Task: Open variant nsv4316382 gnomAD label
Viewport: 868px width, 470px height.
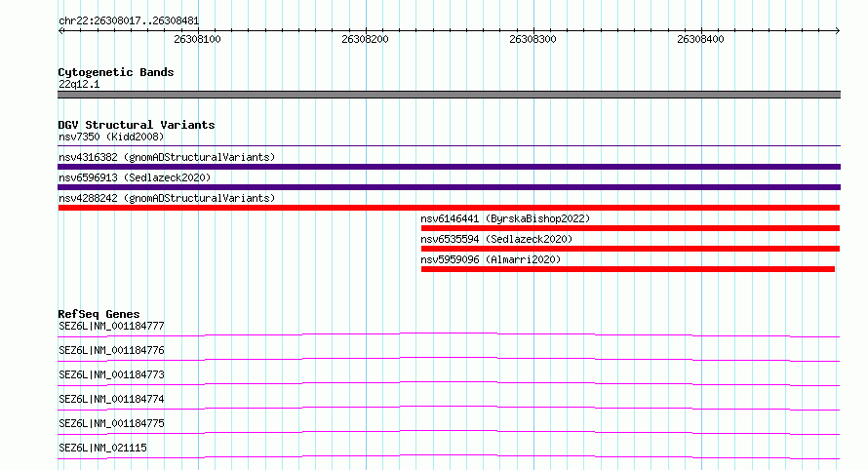Action: coord(167,157)
